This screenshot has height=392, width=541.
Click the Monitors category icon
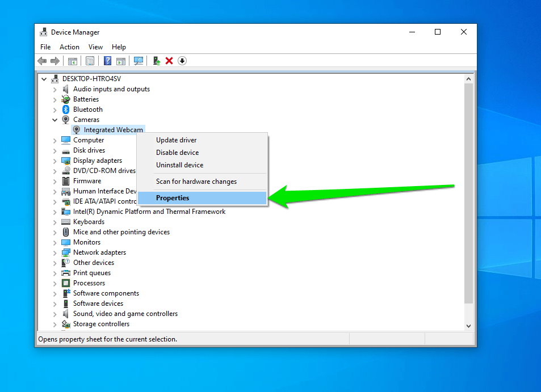(x=65, y=242)
